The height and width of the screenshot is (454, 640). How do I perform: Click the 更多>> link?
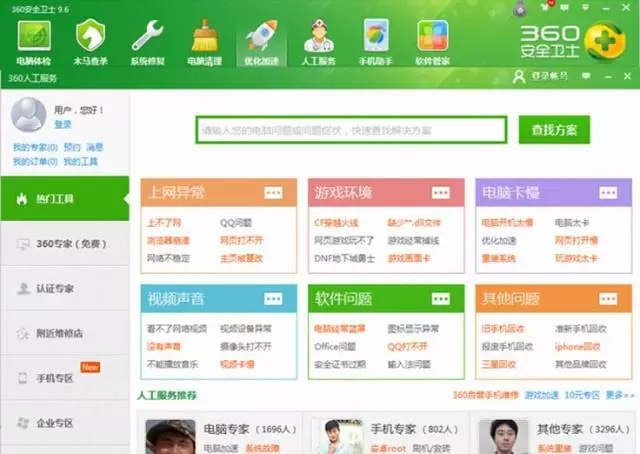pyautogui.click(x=620, y=395)
